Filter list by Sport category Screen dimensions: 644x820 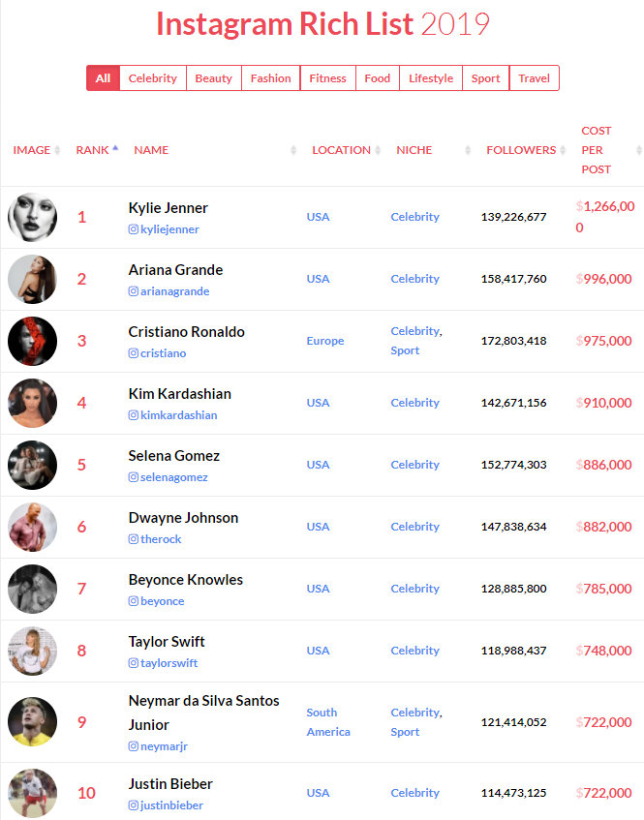[486, 78]
